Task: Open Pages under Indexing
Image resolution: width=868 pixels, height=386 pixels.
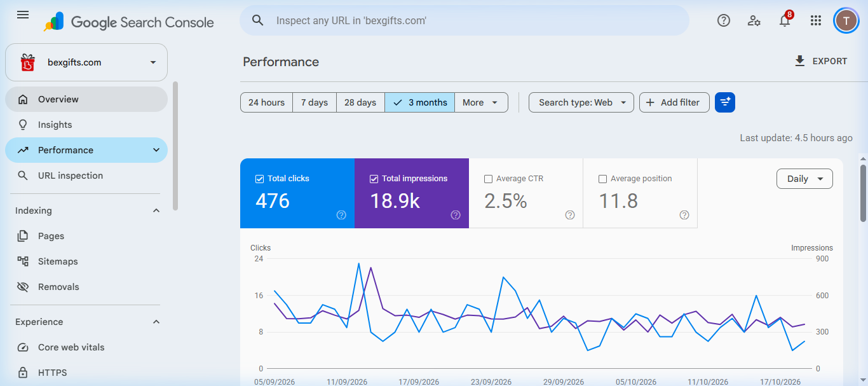Action: 86,236
